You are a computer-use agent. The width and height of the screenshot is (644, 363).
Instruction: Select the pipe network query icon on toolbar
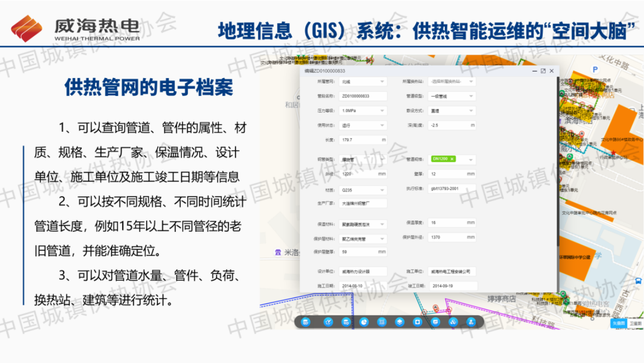(305, 322)
